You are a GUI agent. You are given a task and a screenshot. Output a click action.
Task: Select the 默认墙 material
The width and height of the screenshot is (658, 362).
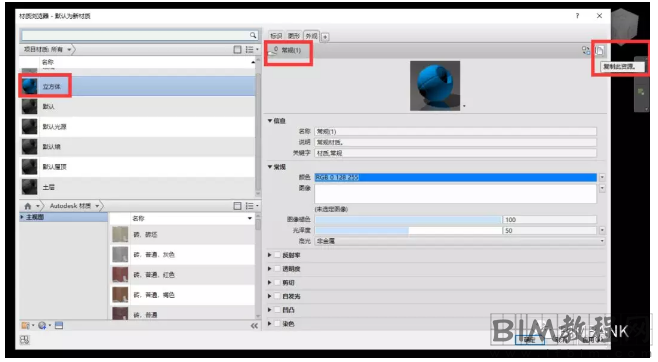click(137, 147)
